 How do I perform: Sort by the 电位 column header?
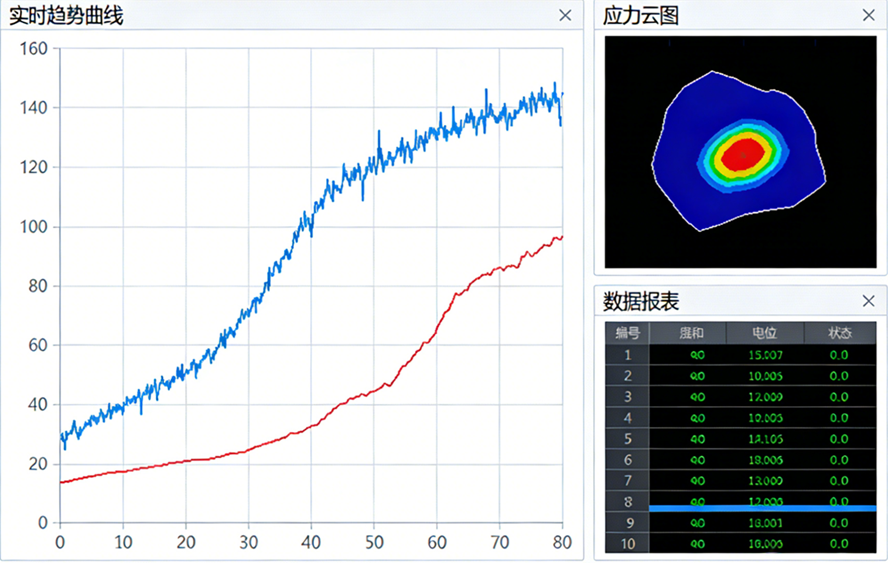tap(764, 333)
